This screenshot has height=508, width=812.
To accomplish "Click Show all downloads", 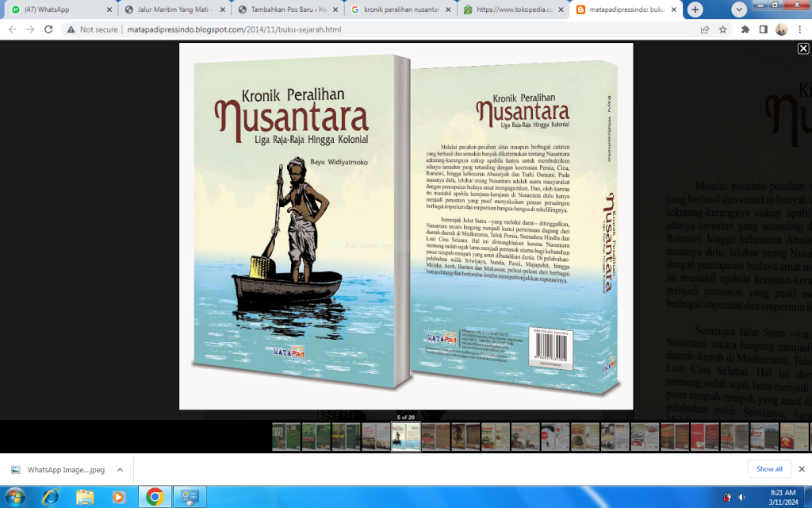I will pos(769,469).
